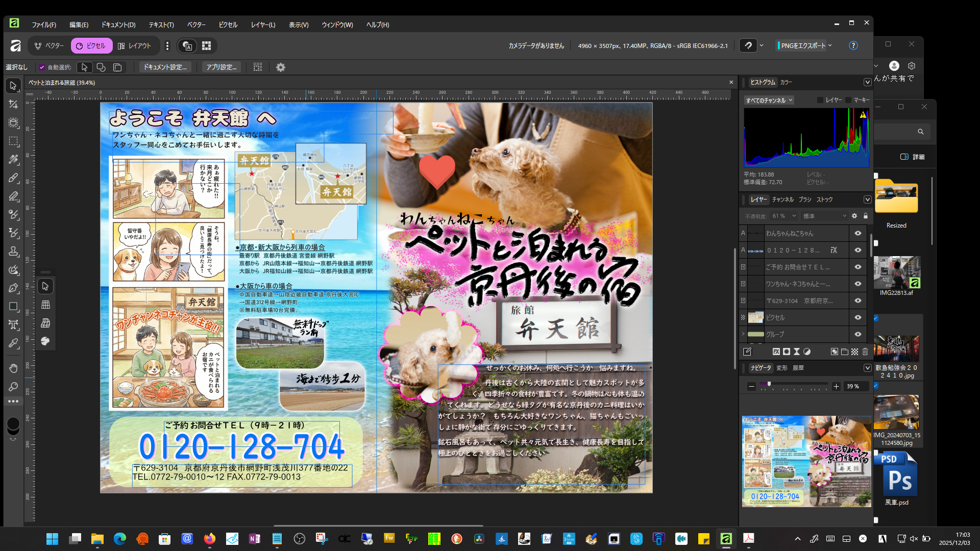
Task: Choose the Clone Stamp tool
Action: pos(13,252)
